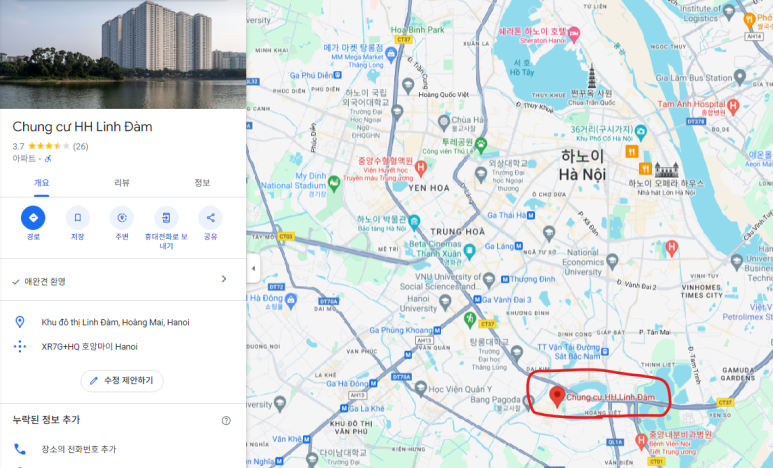Click the Tam Anh Hospital marker
This screenshot has width=773, height=468.
coord(733,106)
